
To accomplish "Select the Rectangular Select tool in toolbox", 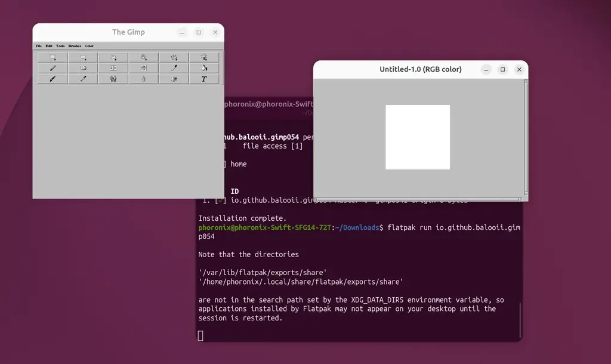I will 53,57.
